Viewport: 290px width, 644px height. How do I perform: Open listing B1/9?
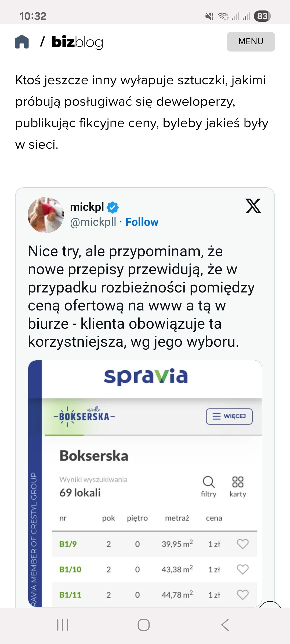point(68,544)
